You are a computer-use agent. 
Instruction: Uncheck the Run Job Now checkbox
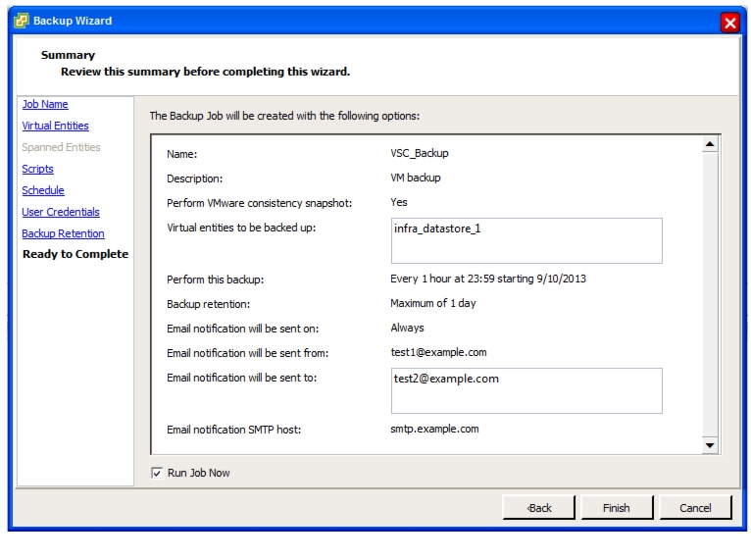[x=157, y=474]
